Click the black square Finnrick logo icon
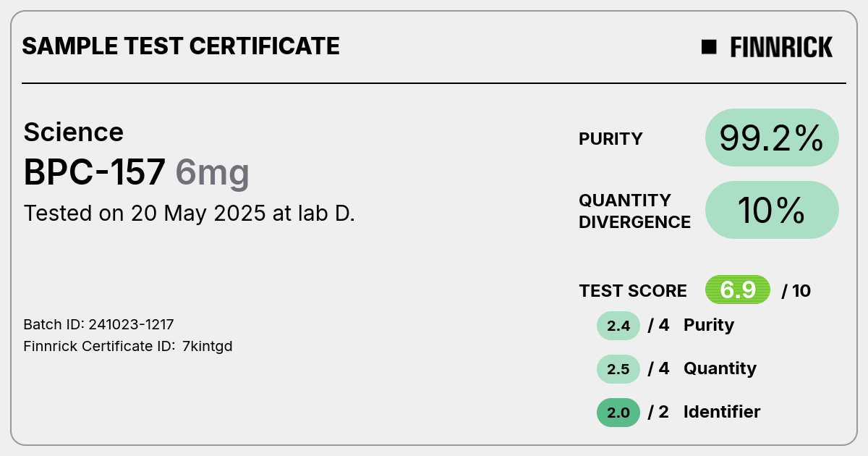Image resolution: width=868 pixels, height=456 pixels. pyautogui.click(x=709, y=47)
